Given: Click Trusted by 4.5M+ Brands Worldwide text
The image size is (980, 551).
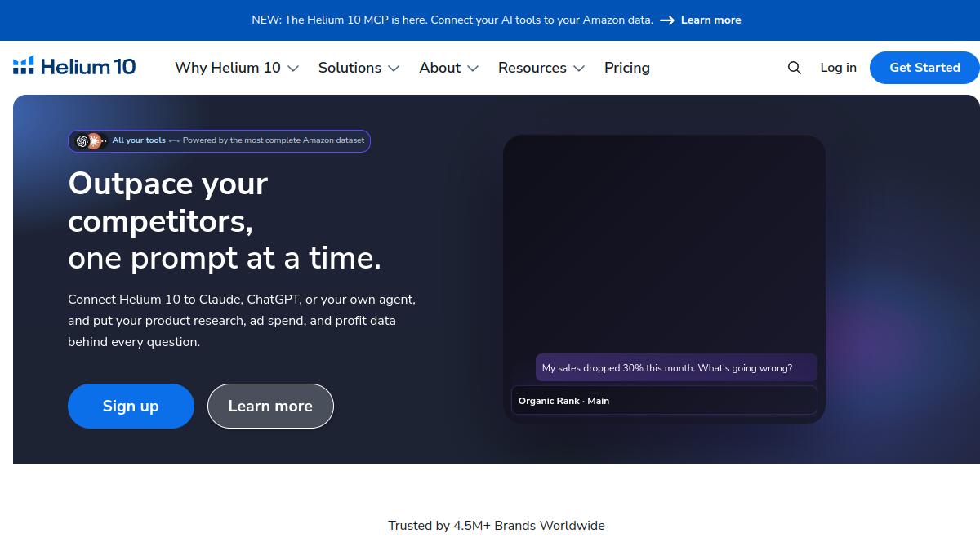Looking at the screenshot, I should pyautogui.click(x=497, y=526).
